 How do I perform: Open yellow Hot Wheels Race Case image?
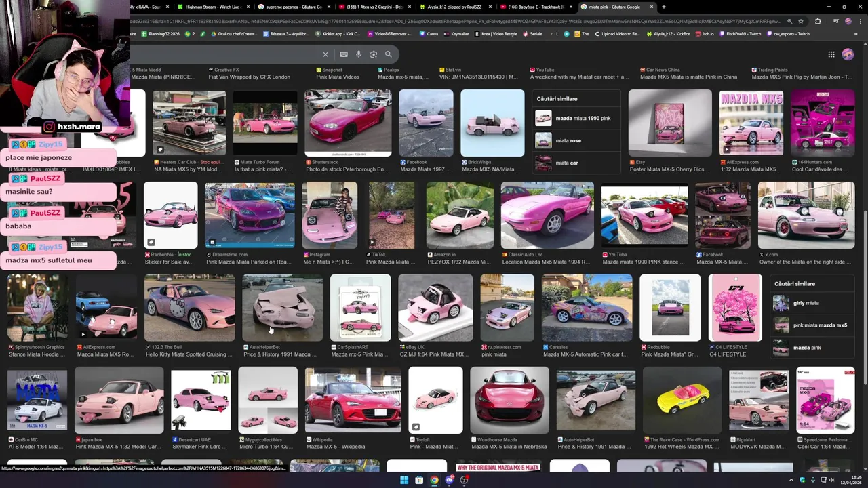tap(682, 400)
